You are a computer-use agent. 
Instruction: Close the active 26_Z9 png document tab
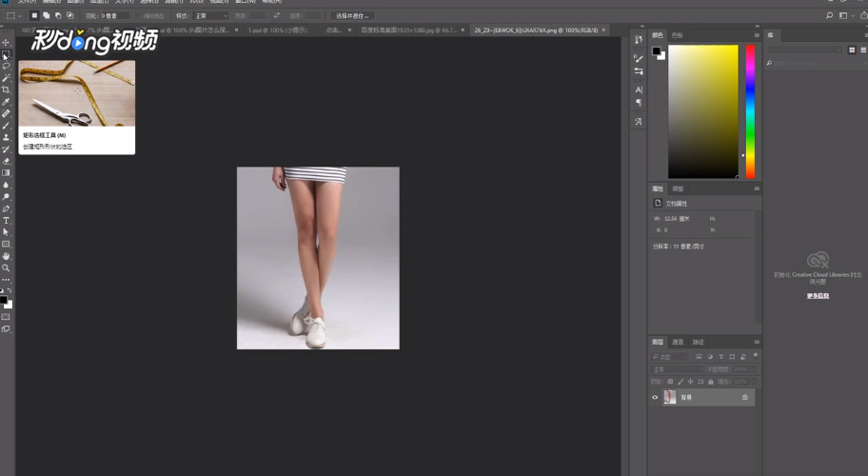click(603, 30)
